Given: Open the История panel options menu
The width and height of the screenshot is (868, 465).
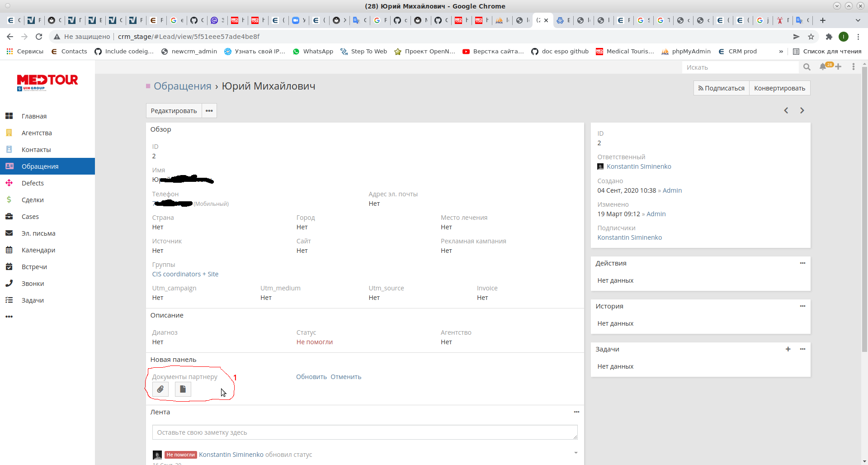Looking at the screenshot, I should pos(802,306).
